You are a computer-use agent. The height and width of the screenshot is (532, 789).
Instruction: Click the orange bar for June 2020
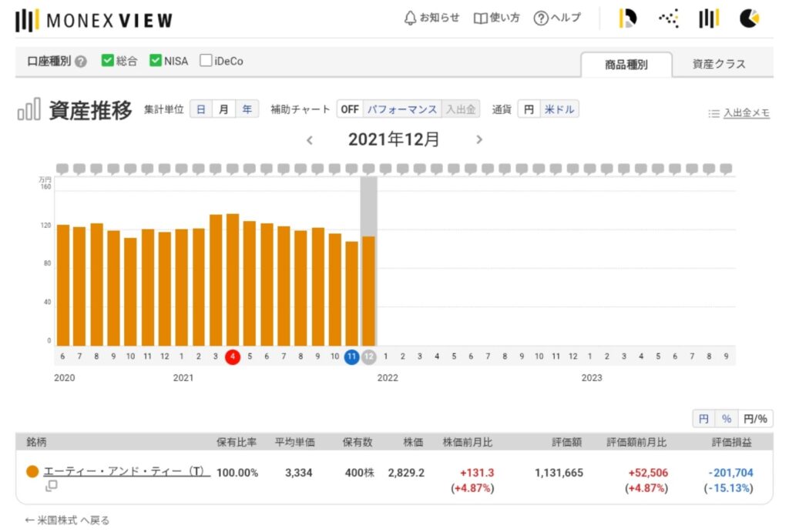tap(63, 285)
